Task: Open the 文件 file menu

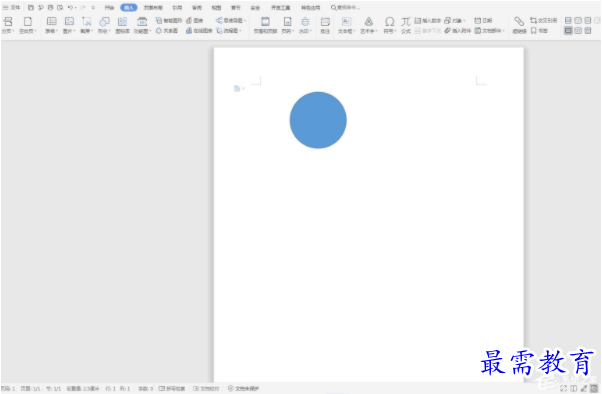Action: coord(12,7)
